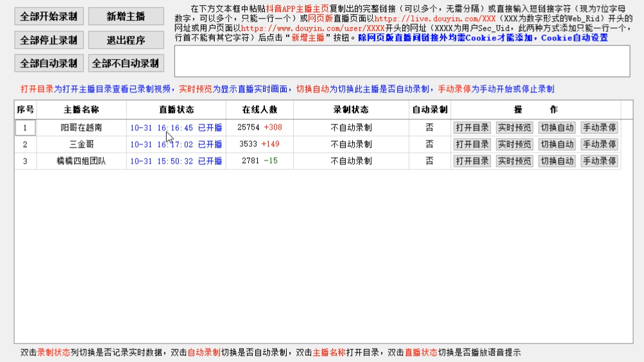
Task: Switch auto mode for 阳哥在越南
Action: pos(557,127)
